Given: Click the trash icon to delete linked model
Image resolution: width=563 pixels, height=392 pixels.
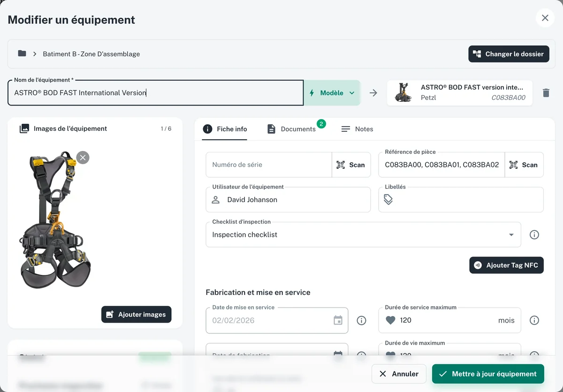Looking at the screenshot, I should [x=546, y=93].
